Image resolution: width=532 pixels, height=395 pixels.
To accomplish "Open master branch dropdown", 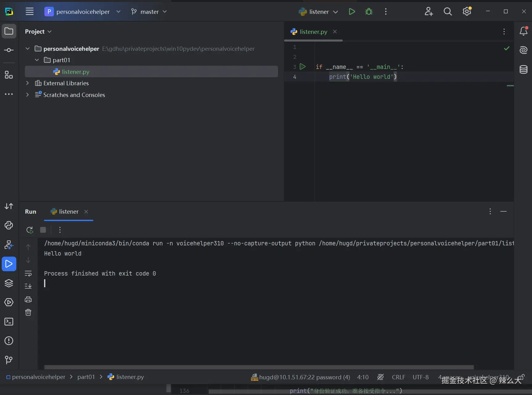I will tap(149, 12).
